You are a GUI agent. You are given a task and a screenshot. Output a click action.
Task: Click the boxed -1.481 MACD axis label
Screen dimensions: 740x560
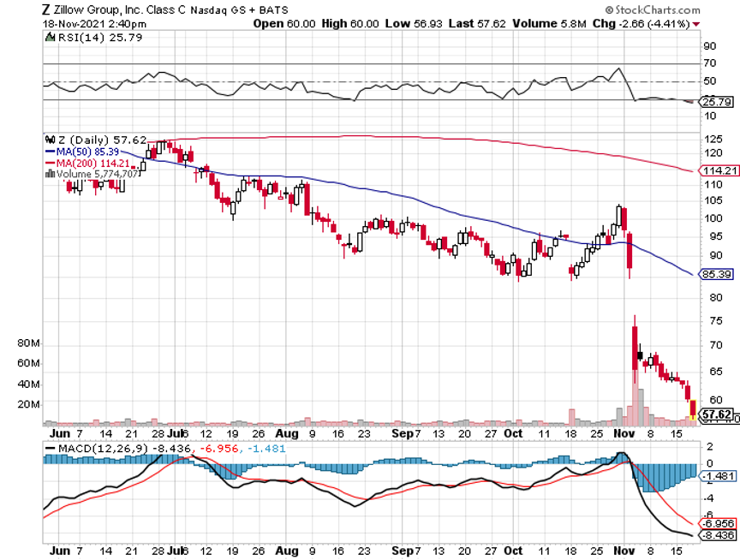(x=719, y=476)
